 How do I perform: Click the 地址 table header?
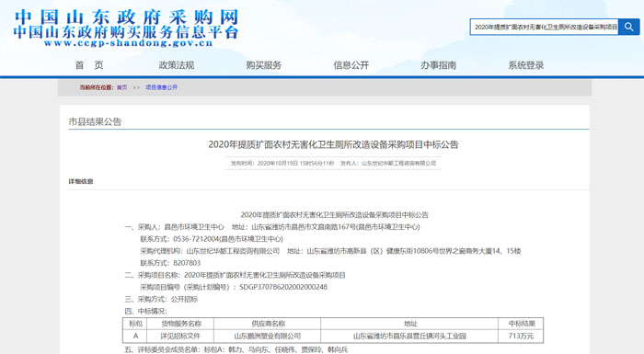click(x=409, y=324)
